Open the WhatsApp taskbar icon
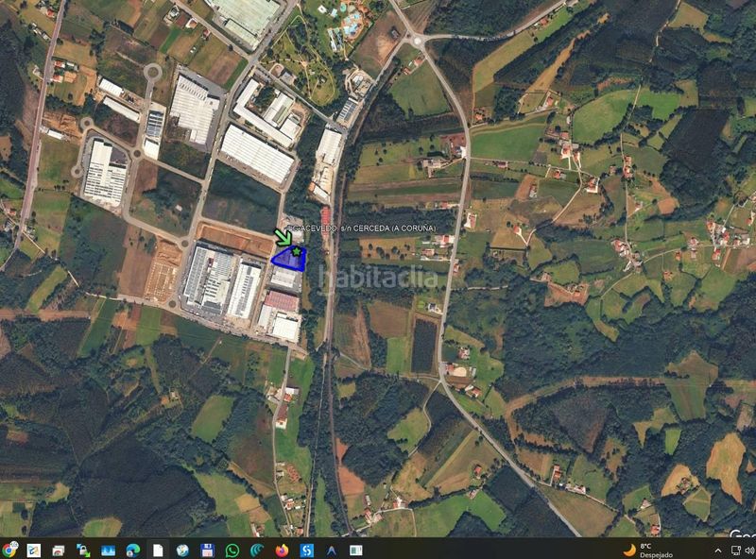This screenshot has width=756, height=559. click(232, 550)
